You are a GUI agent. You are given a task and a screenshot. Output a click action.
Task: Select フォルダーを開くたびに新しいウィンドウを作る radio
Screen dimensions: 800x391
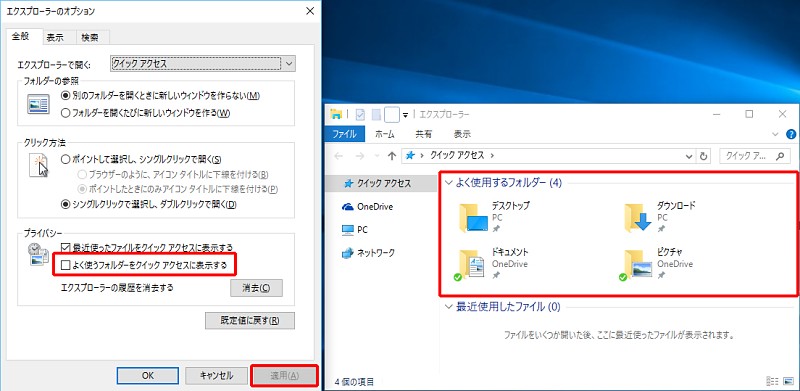point(65,113)
